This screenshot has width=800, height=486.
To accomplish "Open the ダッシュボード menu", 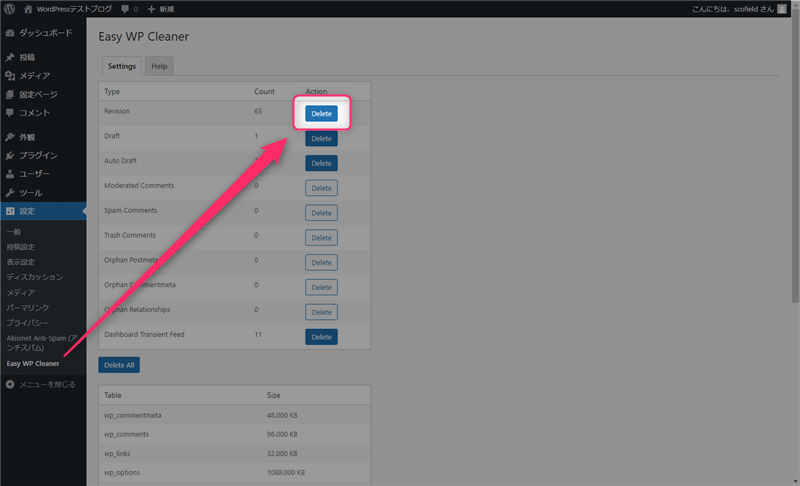I will (x=43, y=33).
